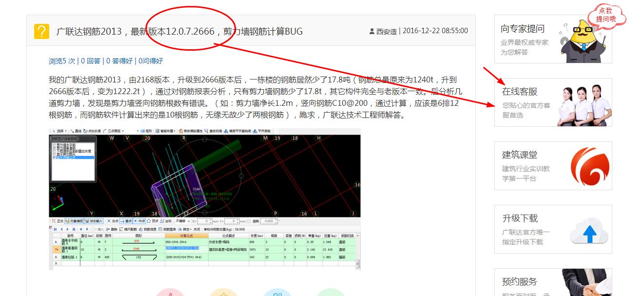
Task: Open the 建筑课堂 link
Action: [520, 155]
